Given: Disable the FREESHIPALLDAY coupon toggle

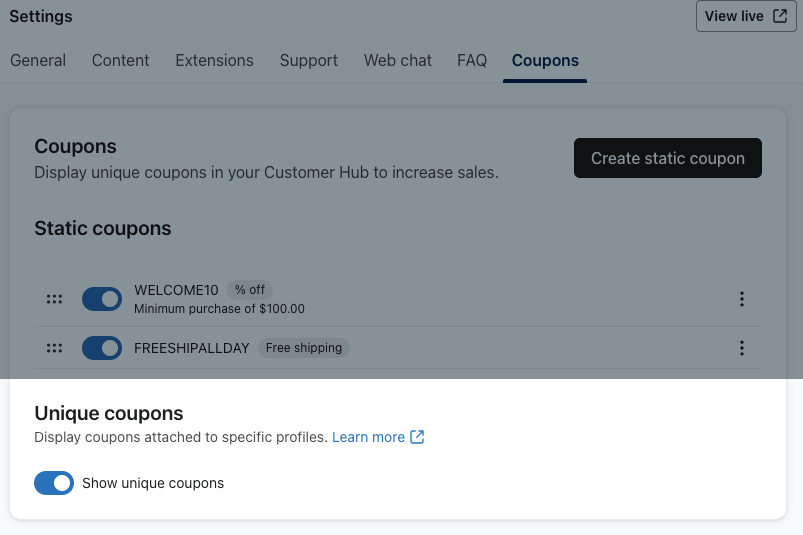Looking at the screenshot, I should pos(102,348).
